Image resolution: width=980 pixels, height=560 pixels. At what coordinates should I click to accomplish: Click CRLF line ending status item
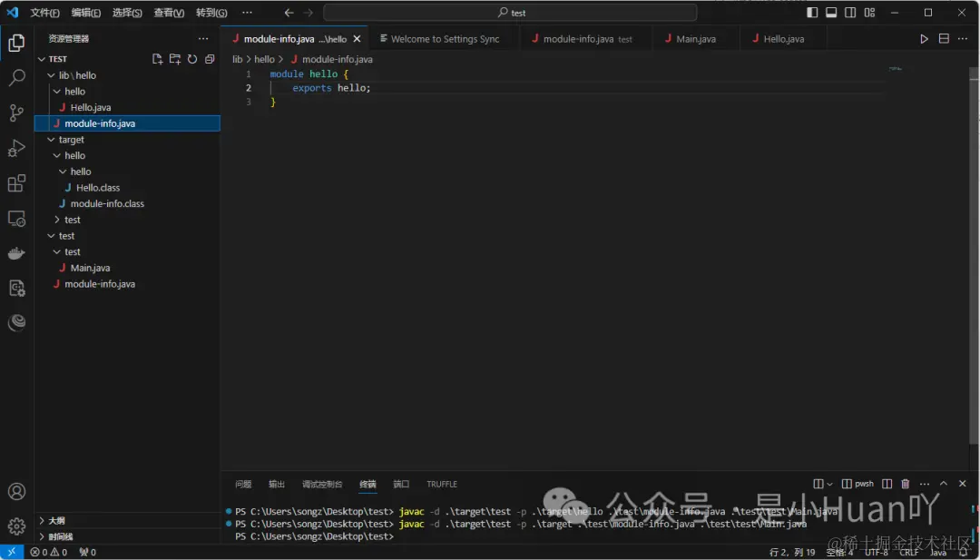(x=908, y=553)
